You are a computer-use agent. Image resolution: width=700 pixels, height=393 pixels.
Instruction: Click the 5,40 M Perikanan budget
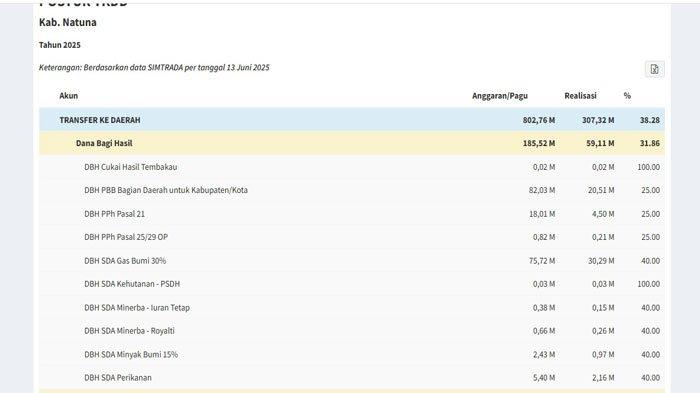544,378
